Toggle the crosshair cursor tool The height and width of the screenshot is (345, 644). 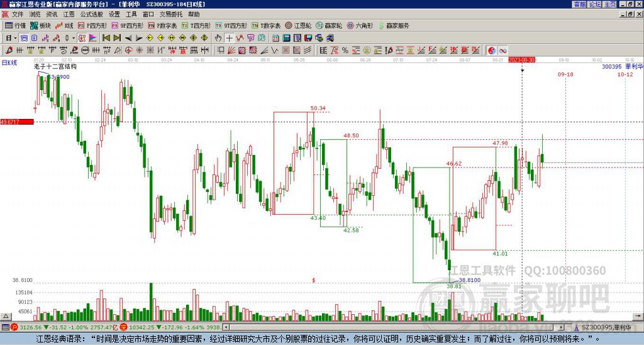(x=229, y=38)
